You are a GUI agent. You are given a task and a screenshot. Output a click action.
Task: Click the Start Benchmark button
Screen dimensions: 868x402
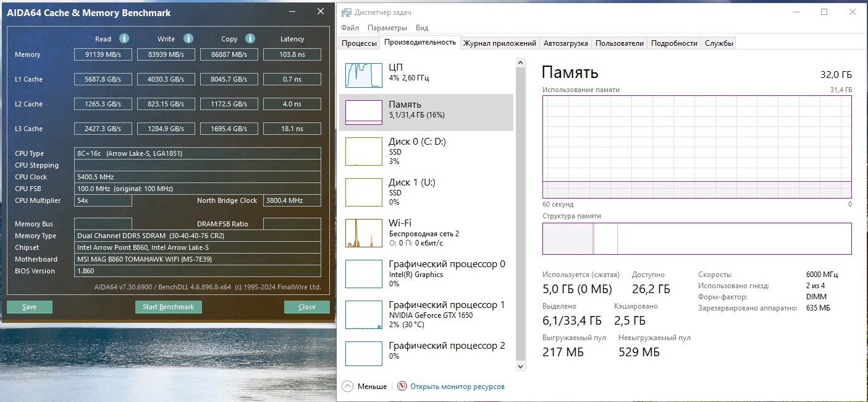click(x=168, y=307)
